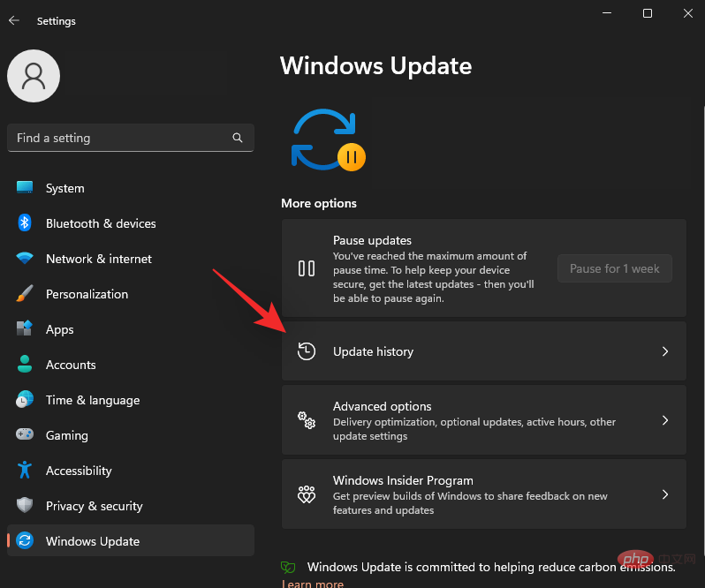Open the Apps settings category
Viewport: 705px width, 588px height.
point(60,329)
